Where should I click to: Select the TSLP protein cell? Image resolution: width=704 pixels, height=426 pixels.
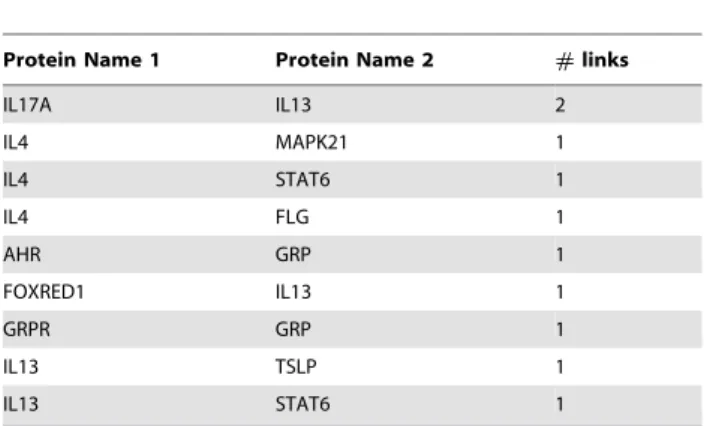coord(296,367)
